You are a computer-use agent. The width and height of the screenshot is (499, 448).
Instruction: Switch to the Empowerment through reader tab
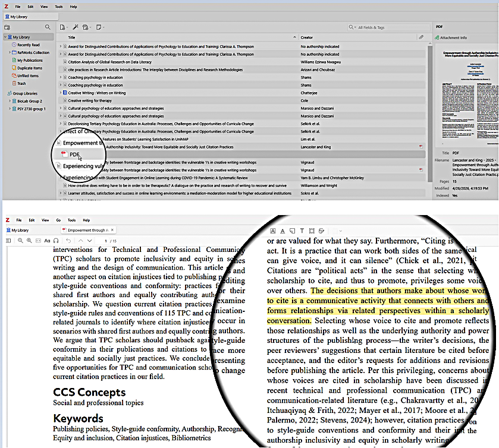(x=86, y=230)
